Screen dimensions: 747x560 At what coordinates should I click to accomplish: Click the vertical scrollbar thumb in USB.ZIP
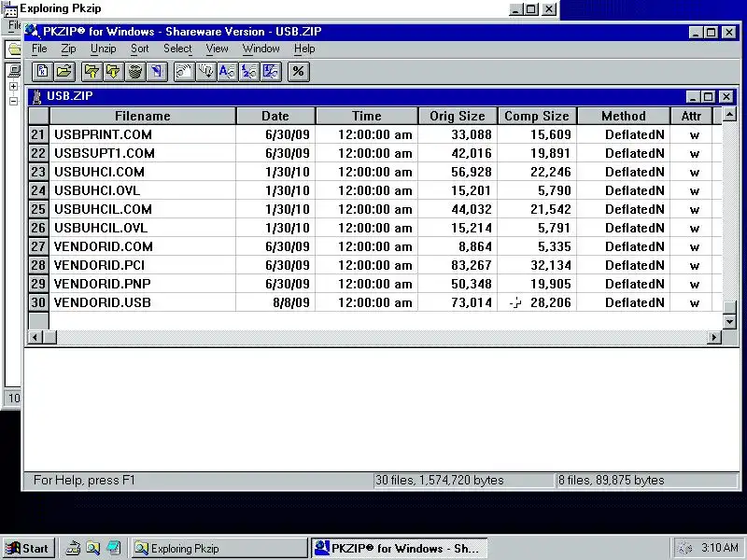pos(729,307)
